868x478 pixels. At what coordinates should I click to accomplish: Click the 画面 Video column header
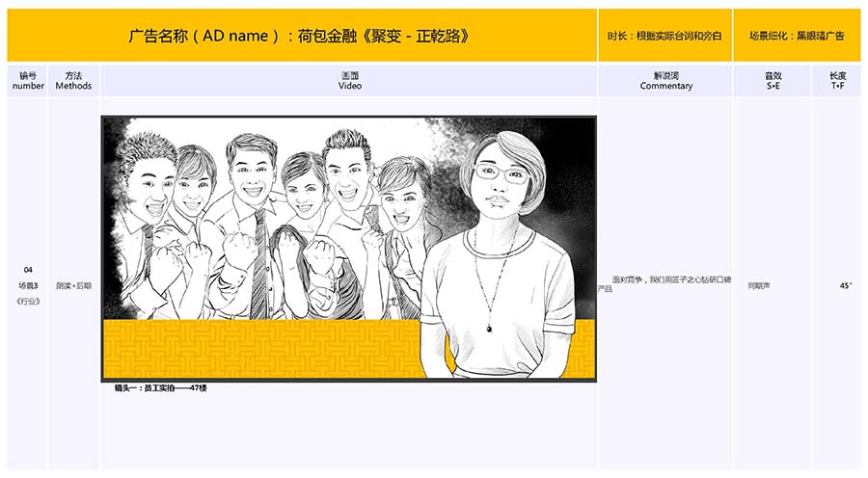tap(349, 80)
